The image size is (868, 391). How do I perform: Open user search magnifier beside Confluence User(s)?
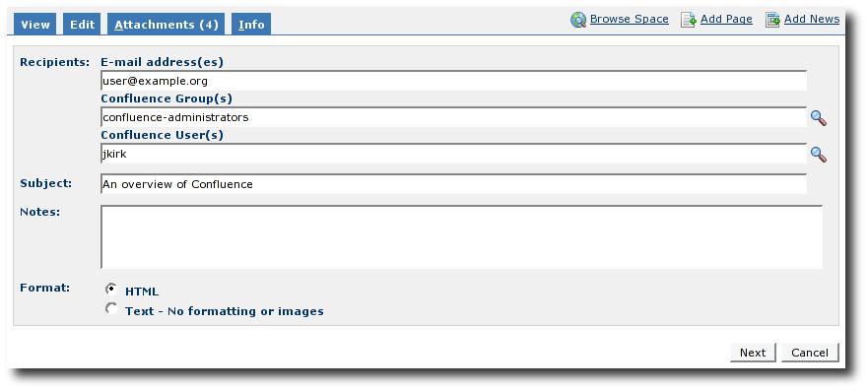819,155
